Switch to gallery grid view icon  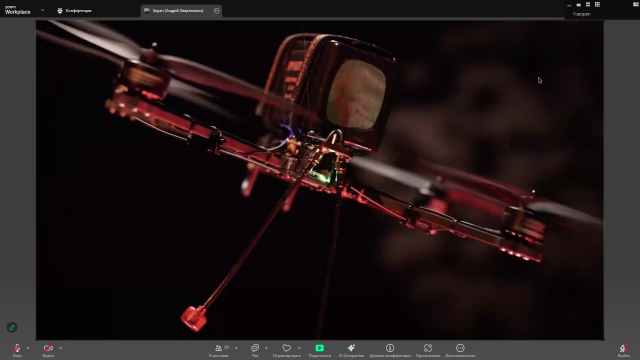pyautogui.click(x=598, y=4)
